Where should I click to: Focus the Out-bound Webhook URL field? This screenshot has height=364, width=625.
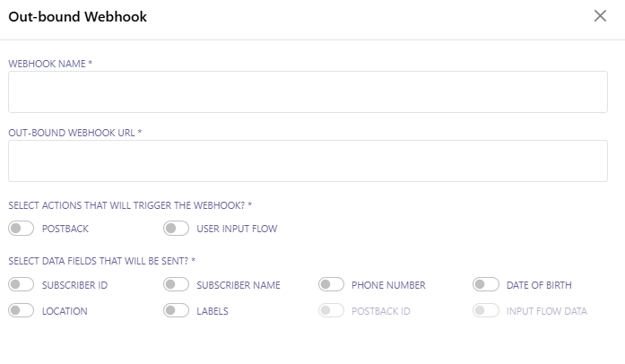pos(308,160)
